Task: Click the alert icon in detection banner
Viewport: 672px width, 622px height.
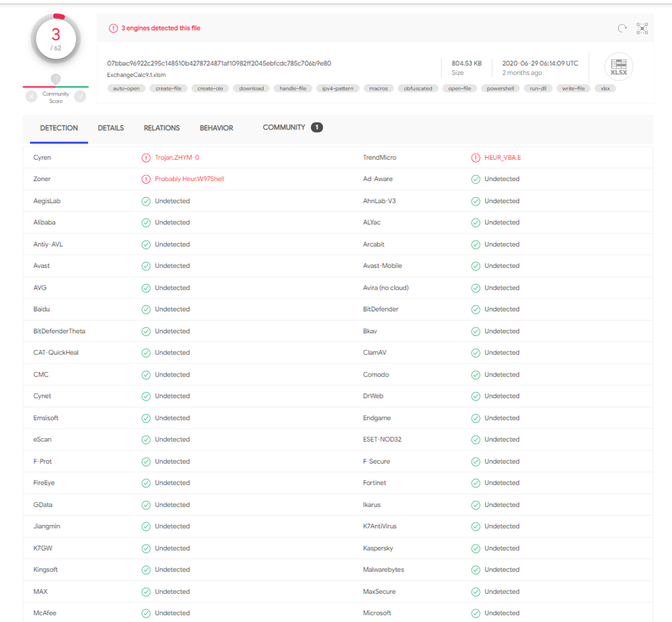Action: click(x=113, y=28)
